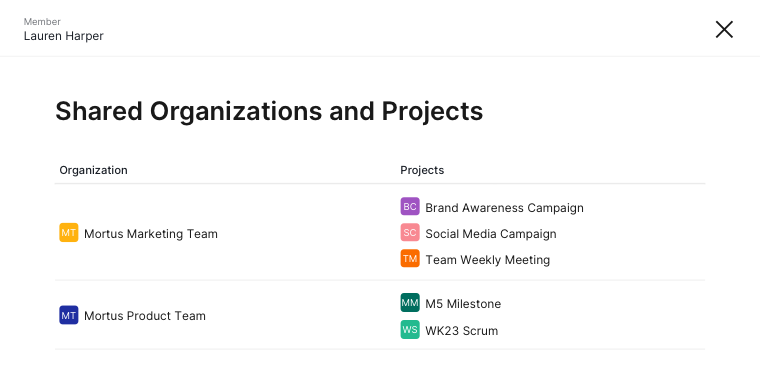This screenshot has height=392, width=760.
Task: Click the Projects column header
Action: click(422, 170)
